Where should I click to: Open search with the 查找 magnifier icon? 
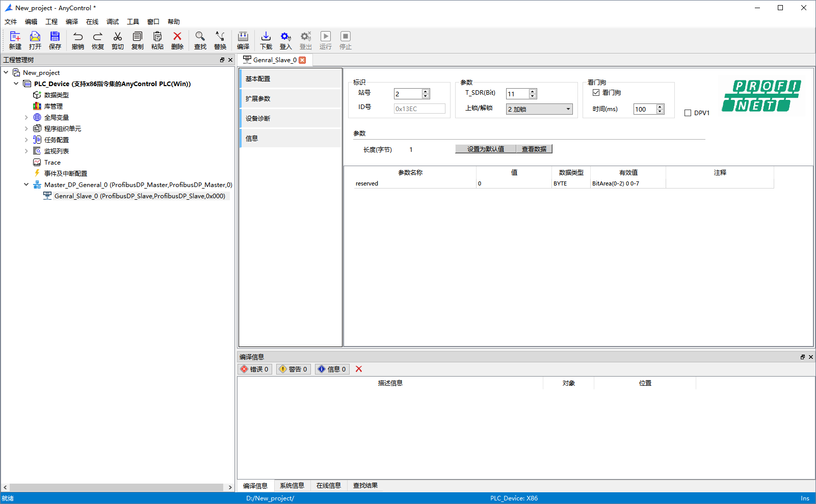(200, 40)
